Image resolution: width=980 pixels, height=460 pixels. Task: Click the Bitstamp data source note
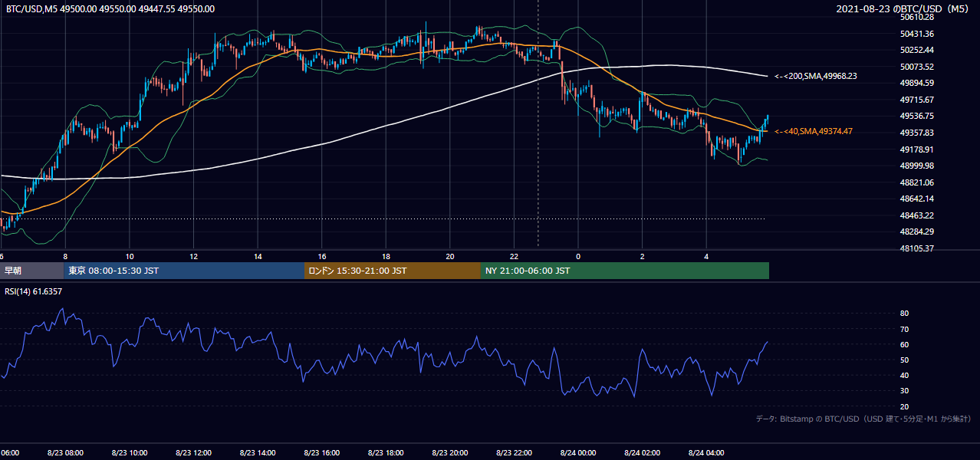pyautogui.click(x=863, y=419)
